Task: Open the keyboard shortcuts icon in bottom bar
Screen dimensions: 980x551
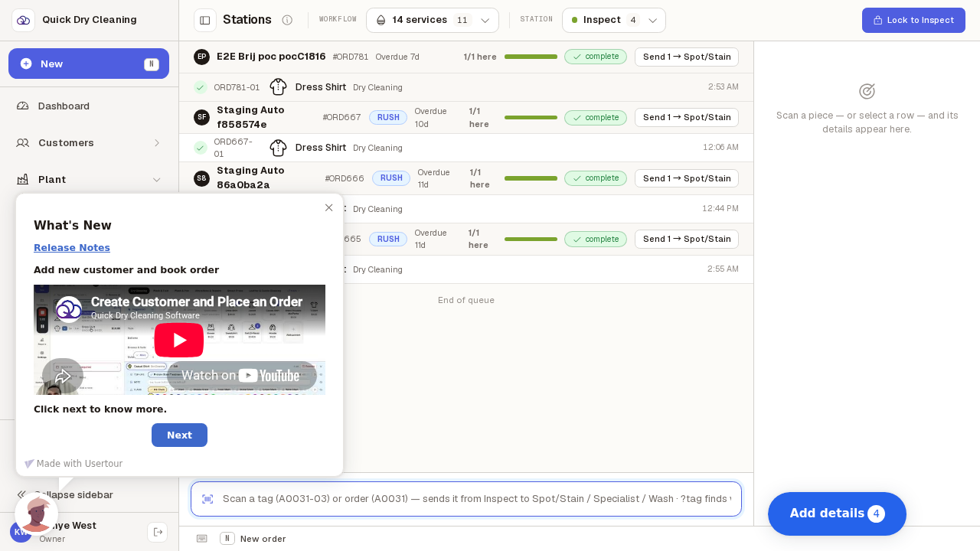Action: [201, 539]
